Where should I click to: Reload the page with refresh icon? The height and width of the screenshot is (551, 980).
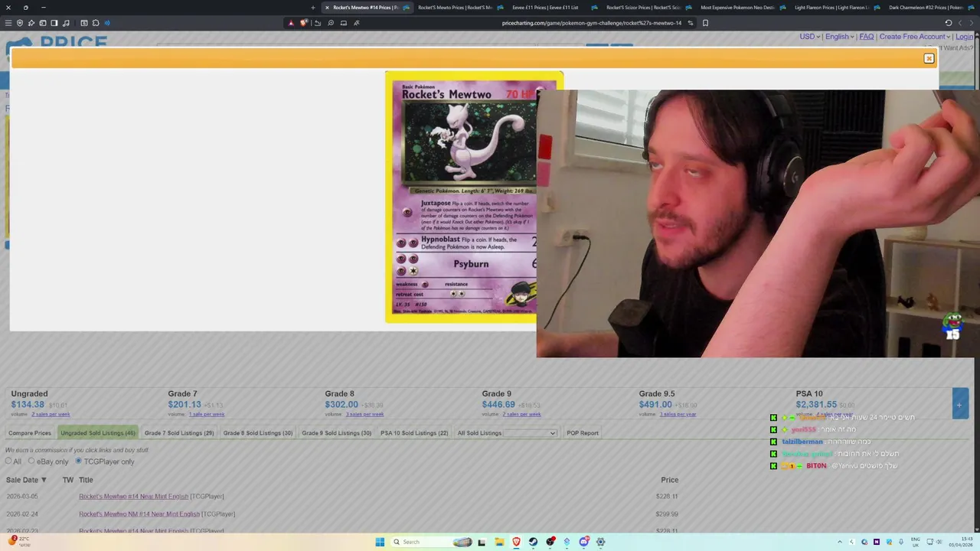[x=948, y=23]
